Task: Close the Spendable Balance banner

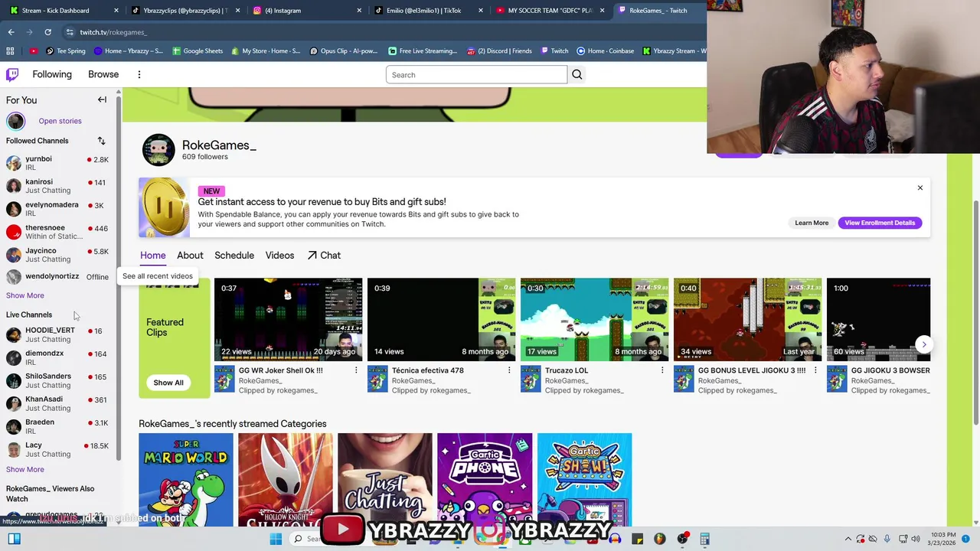Action: point(920,187)
